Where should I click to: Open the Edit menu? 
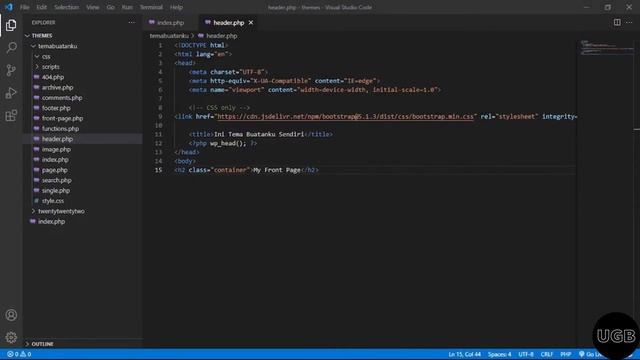coord(41,7)
